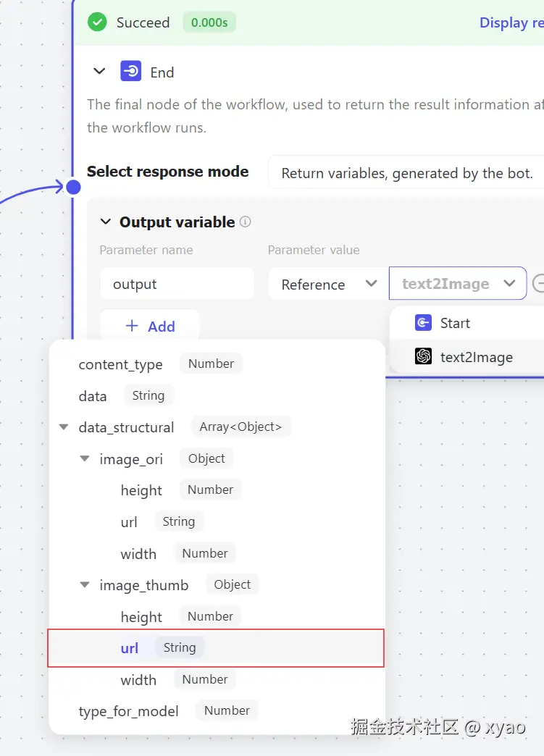Remove the output variable with minus icon
Screen dimensions: 544x756
click(x=538, y=284)
